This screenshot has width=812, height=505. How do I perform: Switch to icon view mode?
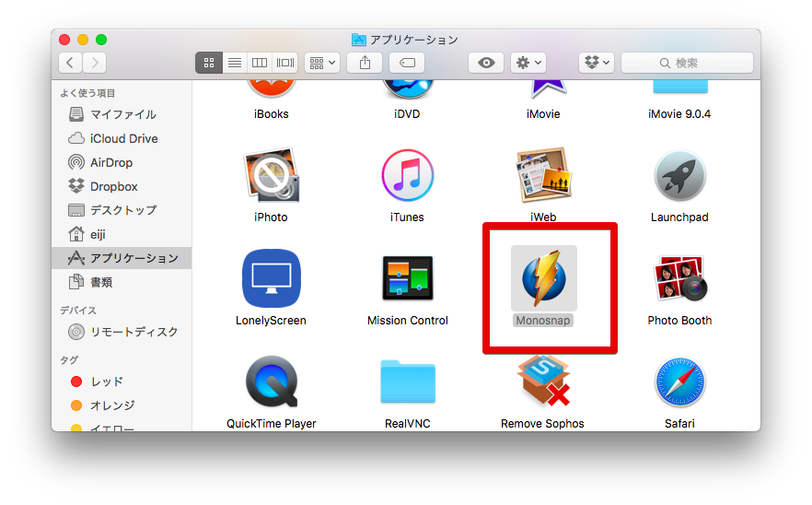point(209,63)
